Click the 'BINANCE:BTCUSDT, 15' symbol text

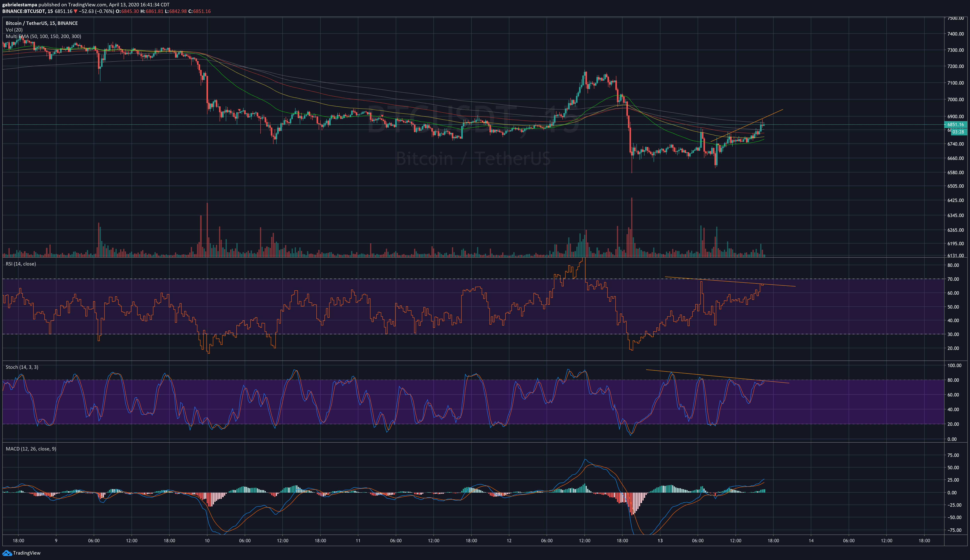[28, 11]
